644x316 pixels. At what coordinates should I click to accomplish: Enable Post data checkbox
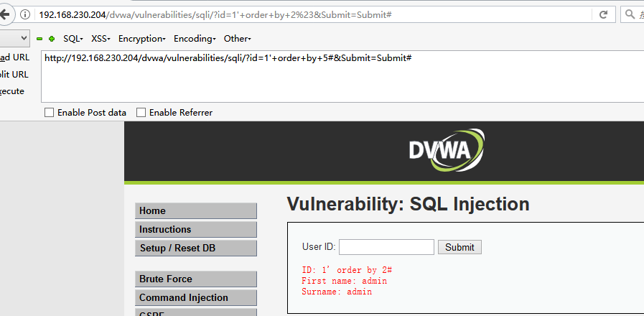tap(49, 113)
